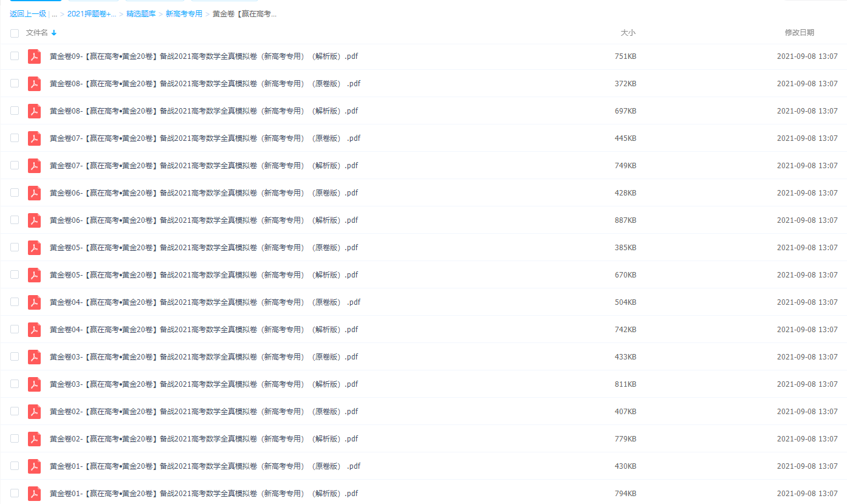The width and height of the screenshot is (847, 504).
Task: Click PDF icon of 黄金卷05 解析版 file
Action: tap(34, 275)
